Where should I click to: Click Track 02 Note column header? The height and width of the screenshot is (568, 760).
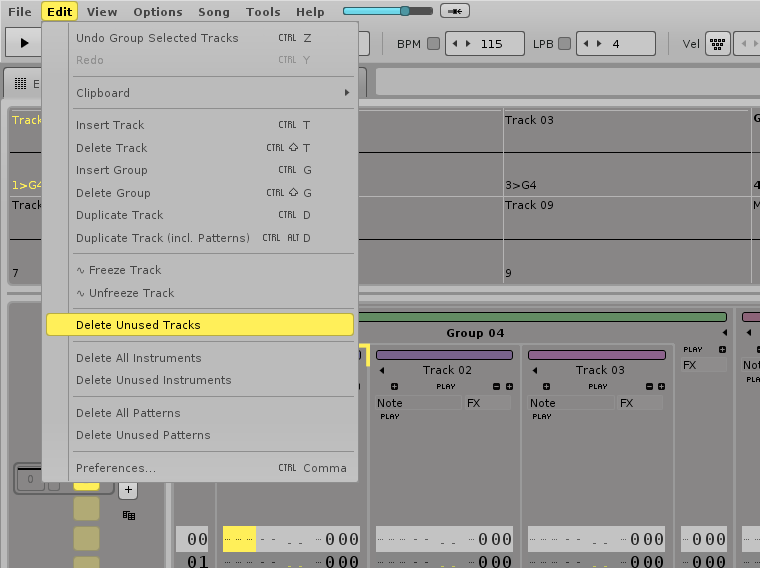(x=419, y=403)
